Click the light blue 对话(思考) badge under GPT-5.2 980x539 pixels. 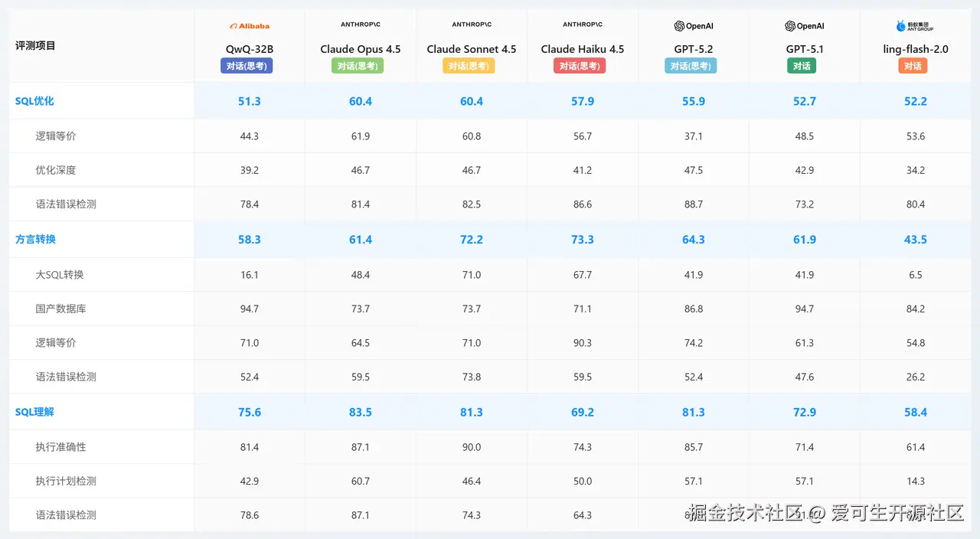[x=691, y=66]
